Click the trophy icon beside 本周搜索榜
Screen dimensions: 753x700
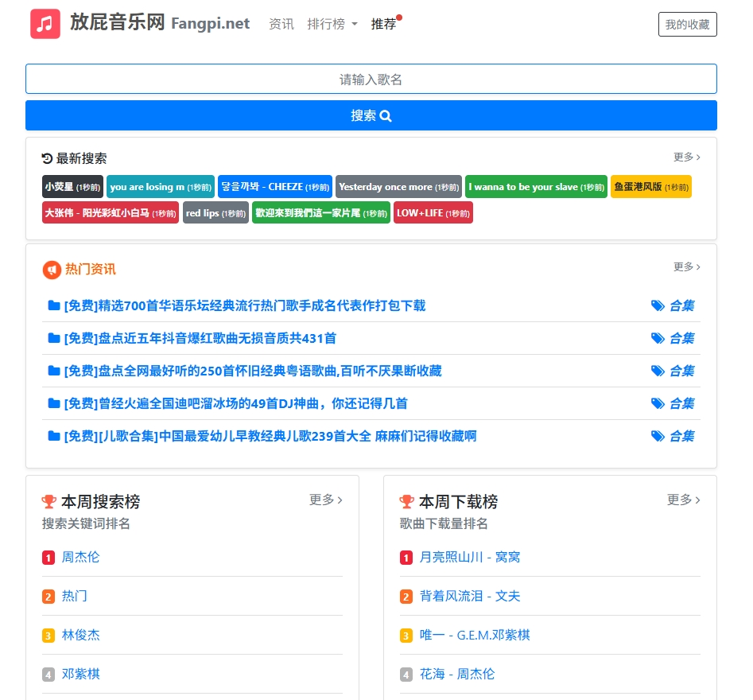point(49,501)
